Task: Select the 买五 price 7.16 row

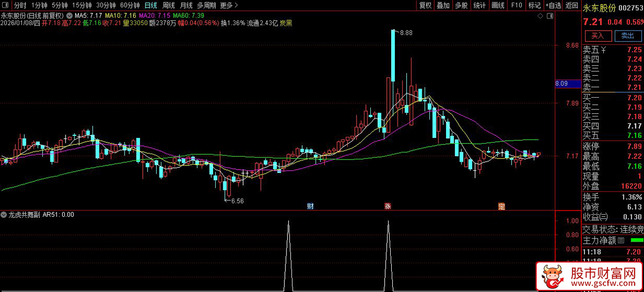Action: [613, 135]
